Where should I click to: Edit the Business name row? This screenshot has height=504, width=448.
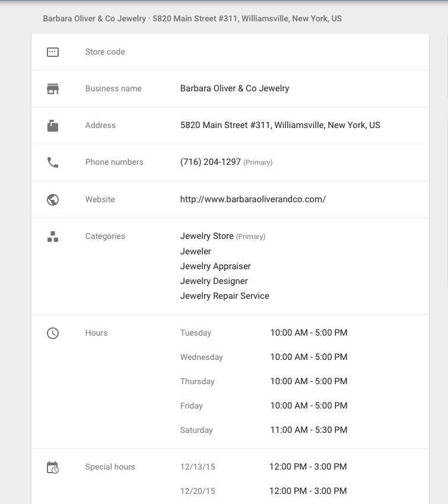tap(230, 89)
